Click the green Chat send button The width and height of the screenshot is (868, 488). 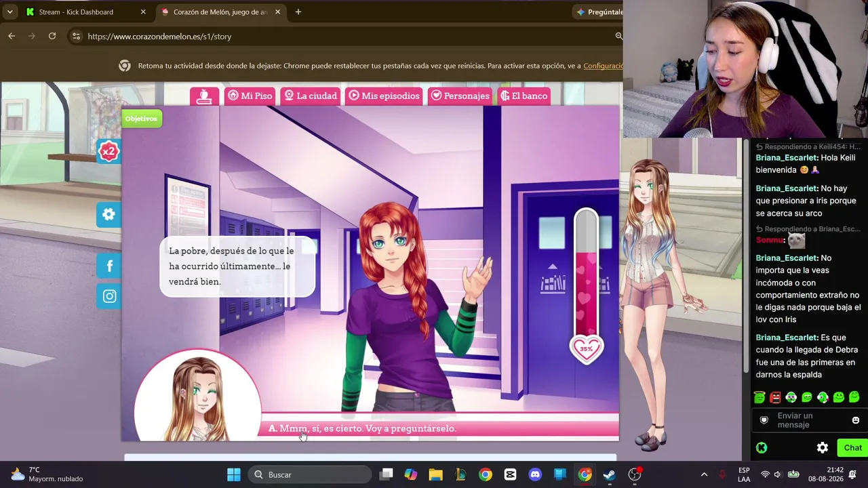(x=852, y=447)
